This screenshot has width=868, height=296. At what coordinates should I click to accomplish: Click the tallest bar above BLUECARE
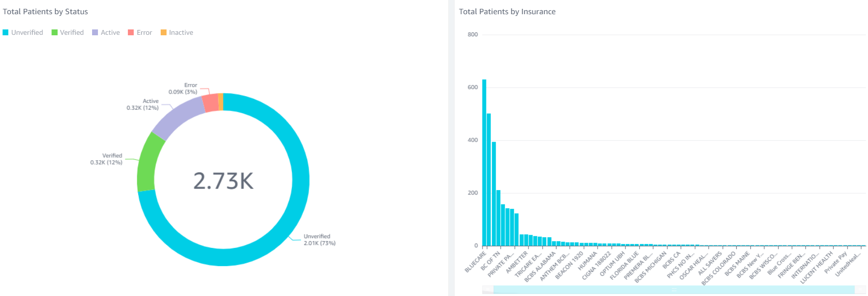click(484, 162)
